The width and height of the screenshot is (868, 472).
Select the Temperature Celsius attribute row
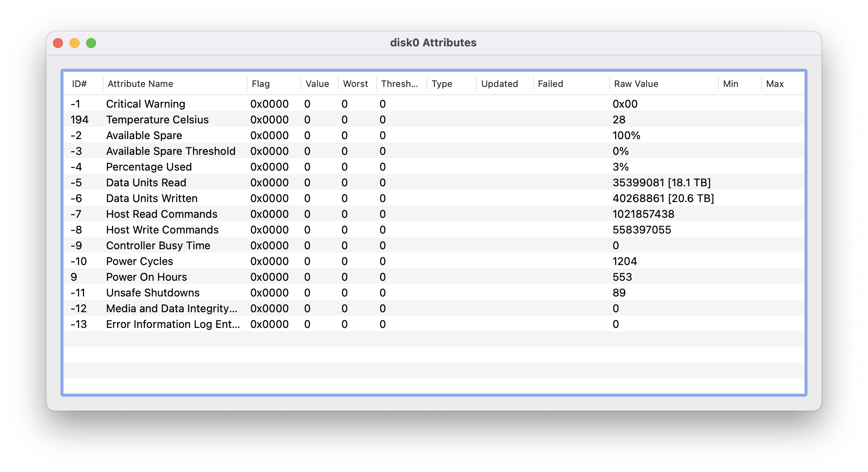click(157, 120)
